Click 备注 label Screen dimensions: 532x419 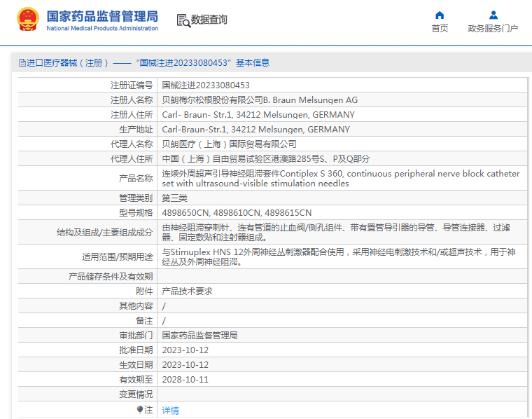point(144,320)
